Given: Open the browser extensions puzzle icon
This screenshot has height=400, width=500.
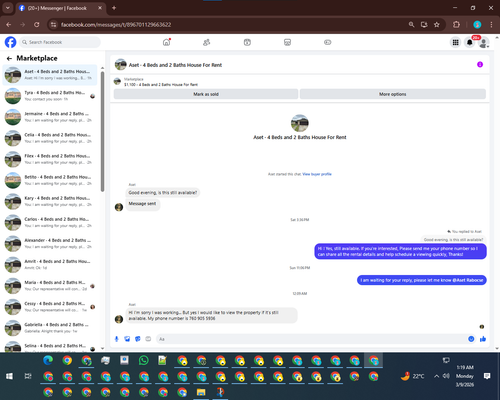Looking at the screenshot, I should 456,25.
